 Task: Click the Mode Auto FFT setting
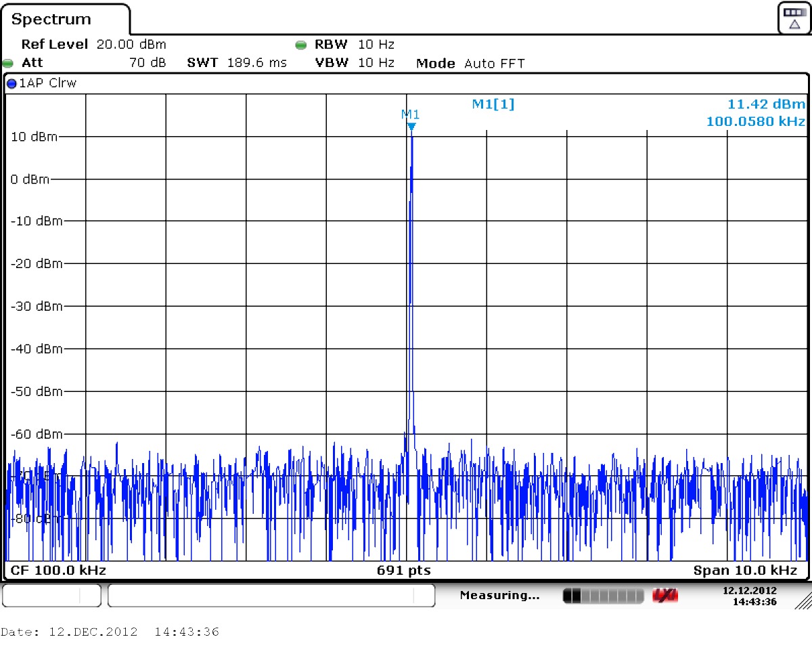[x=470, y=64]
